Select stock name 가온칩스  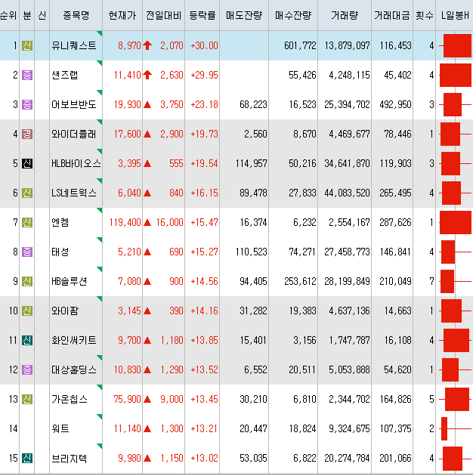pos(70,399)
